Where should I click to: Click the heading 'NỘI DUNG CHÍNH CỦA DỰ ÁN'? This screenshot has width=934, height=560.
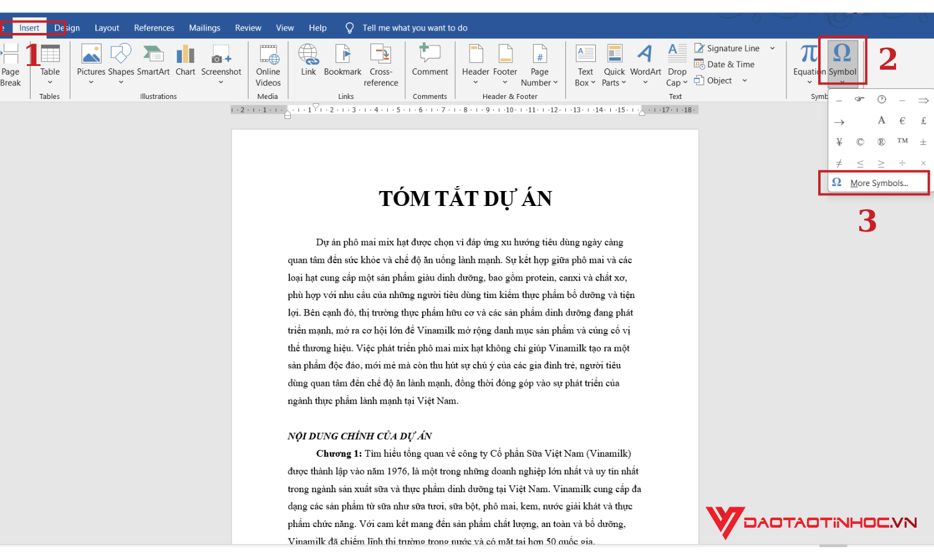click(359, 436)
